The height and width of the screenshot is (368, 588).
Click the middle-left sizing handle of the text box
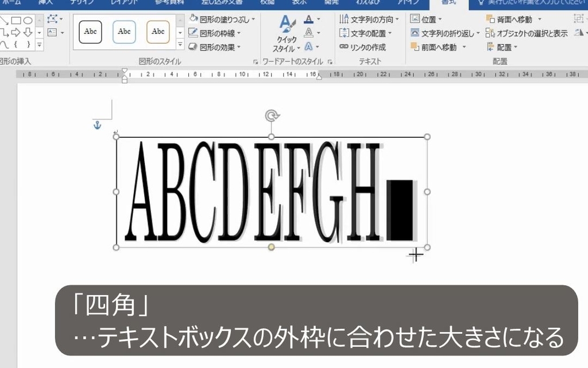pos(116,192)
